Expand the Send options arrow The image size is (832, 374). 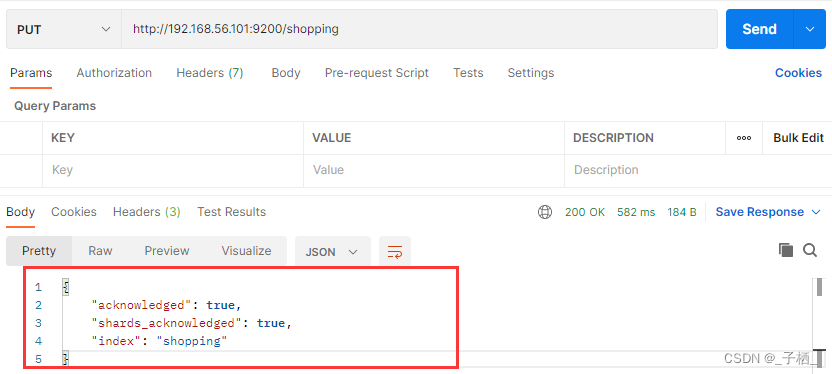point(810,29)
